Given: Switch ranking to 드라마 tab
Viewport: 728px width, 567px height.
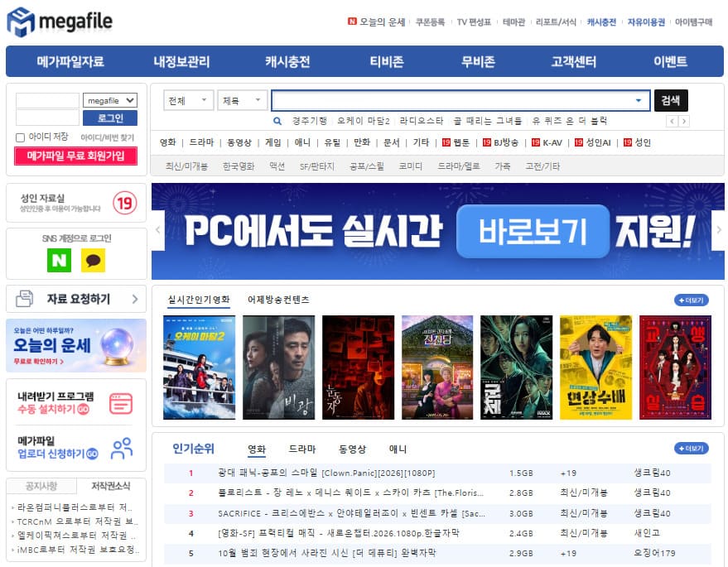Looking at the screenshot, I should pyautogui.click(x=301, y=449).
